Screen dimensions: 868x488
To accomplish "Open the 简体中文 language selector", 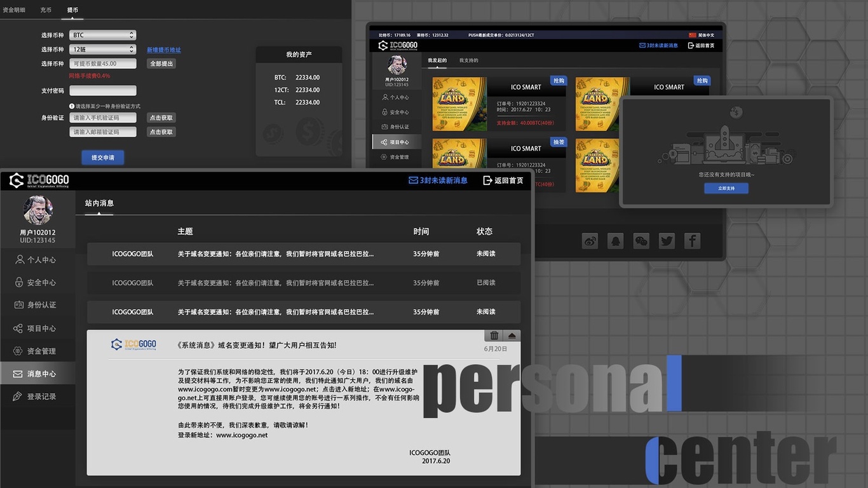I will pos(702,35).
